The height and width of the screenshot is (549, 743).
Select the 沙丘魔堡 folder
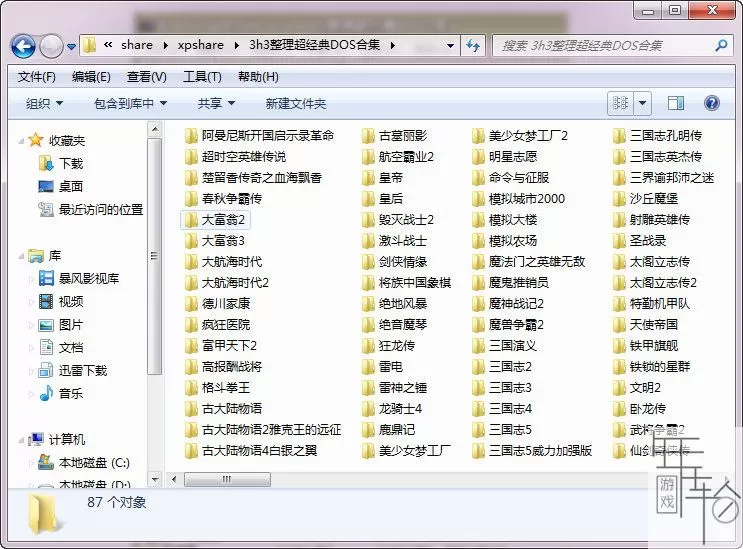coord(645,198)
